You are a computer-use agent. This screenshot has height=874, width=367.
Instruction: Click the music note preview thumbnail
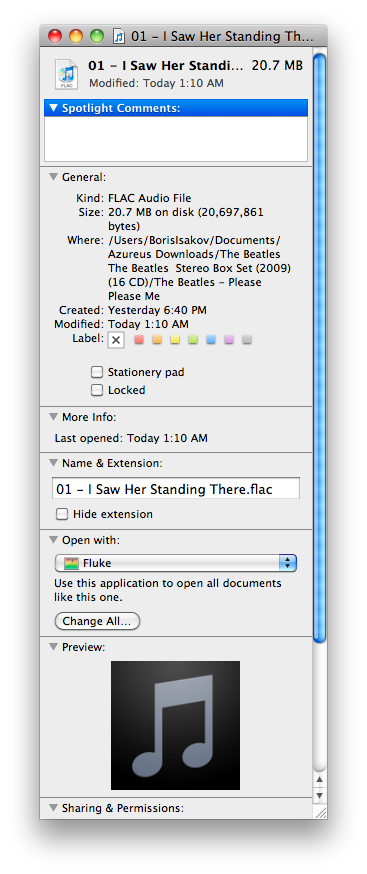tap(176, 726)
